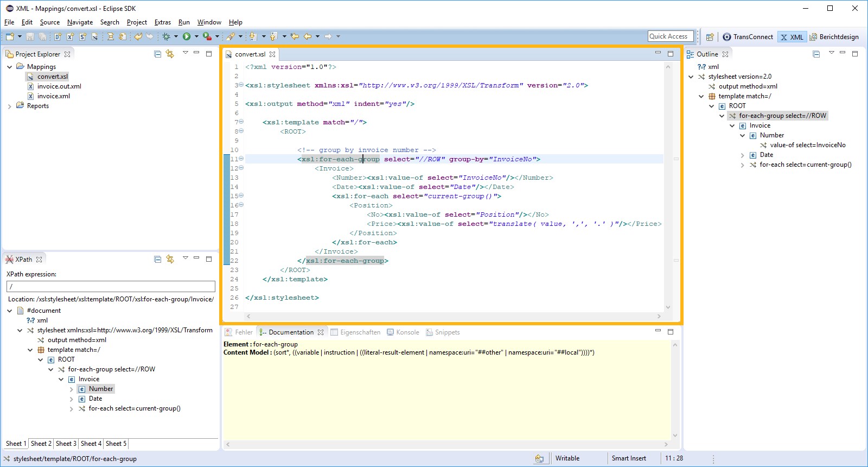
Task: Toggle folding at line 12 Invoice element
Action: [x=241, y=168]
